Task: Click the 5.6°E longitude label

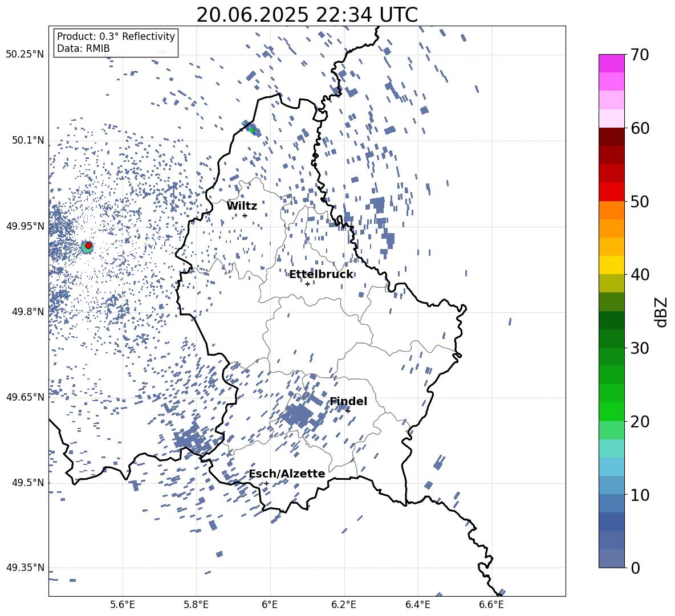Action: coord(123,605)
